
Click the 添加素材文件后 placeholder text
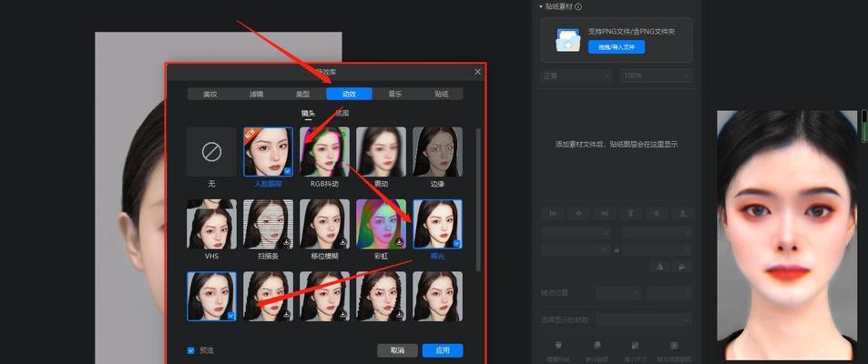tap(617, 145)
